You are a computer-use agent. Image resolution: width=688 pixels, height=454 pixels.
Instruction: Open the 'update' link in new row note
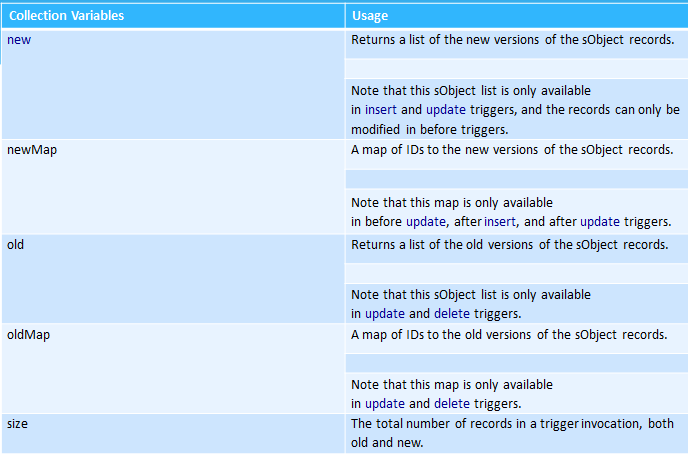pos(446,110)
